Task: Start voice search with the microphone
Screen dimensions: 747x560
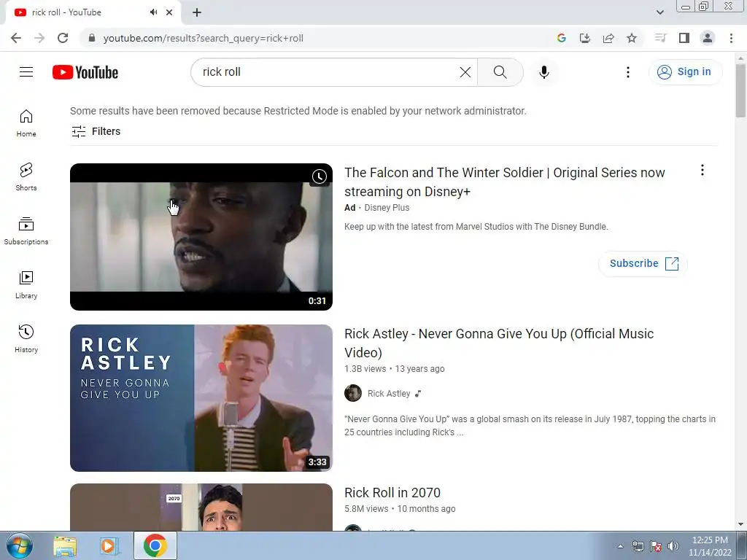Action: pos(543,72)
